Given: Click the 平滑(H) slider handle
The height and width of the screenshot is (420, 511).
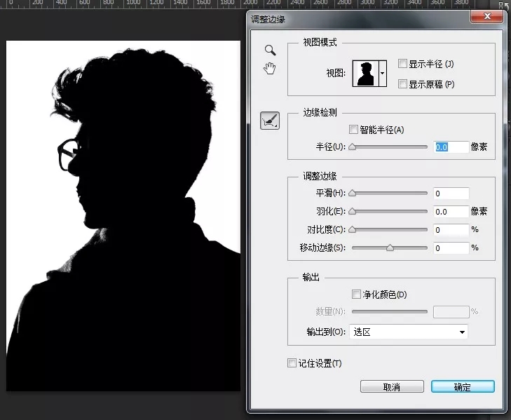Looking at the screenshot, I should (x=352, y=193).
